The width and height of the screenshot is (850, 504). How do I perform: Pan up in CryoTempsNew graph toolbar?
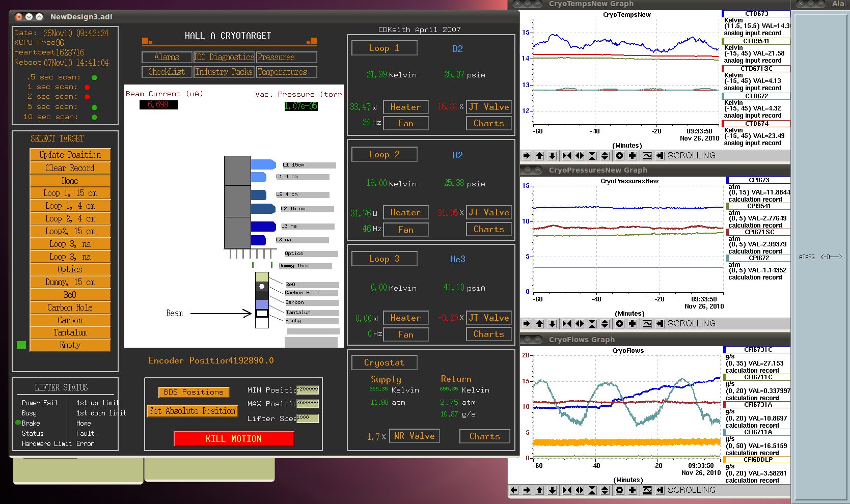[540, 156]
